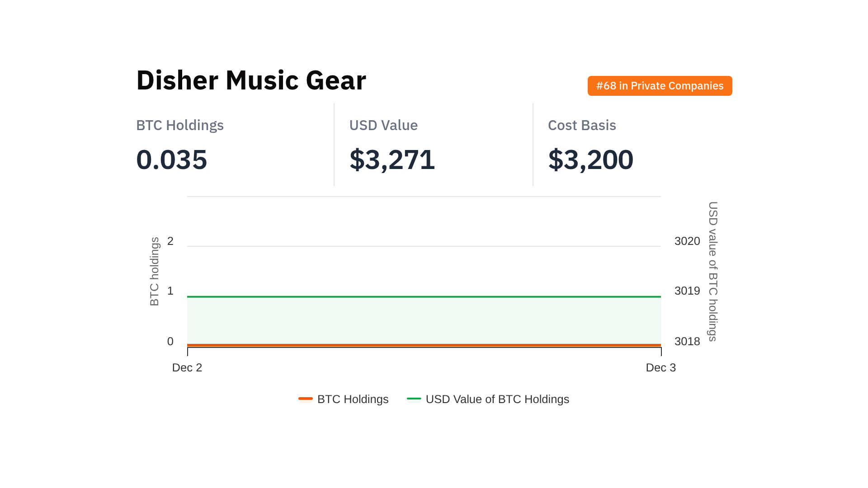Click the $3,271 USD value figure
This screenshot has width=868, height=488.
click(392, 160)
